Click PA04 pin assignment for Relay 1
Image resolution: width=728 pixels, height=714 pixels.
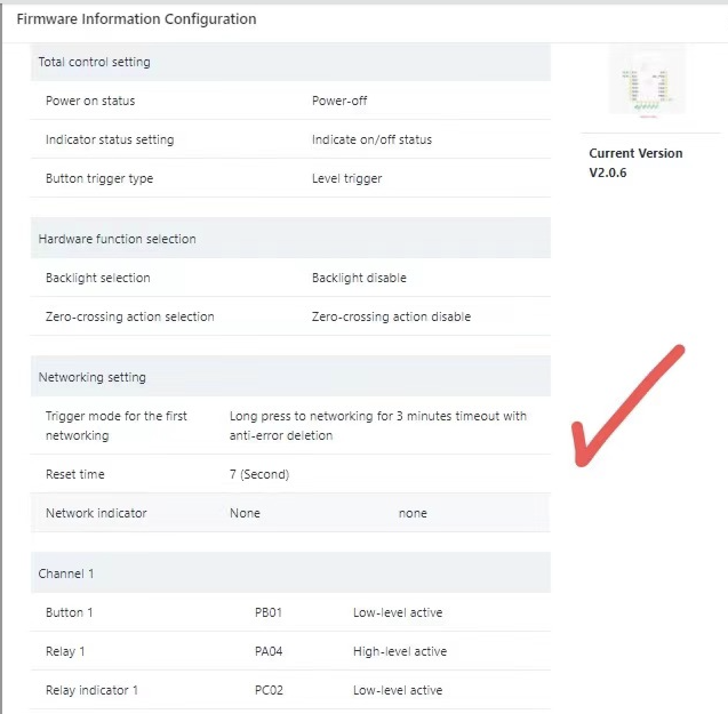[268, 651]
